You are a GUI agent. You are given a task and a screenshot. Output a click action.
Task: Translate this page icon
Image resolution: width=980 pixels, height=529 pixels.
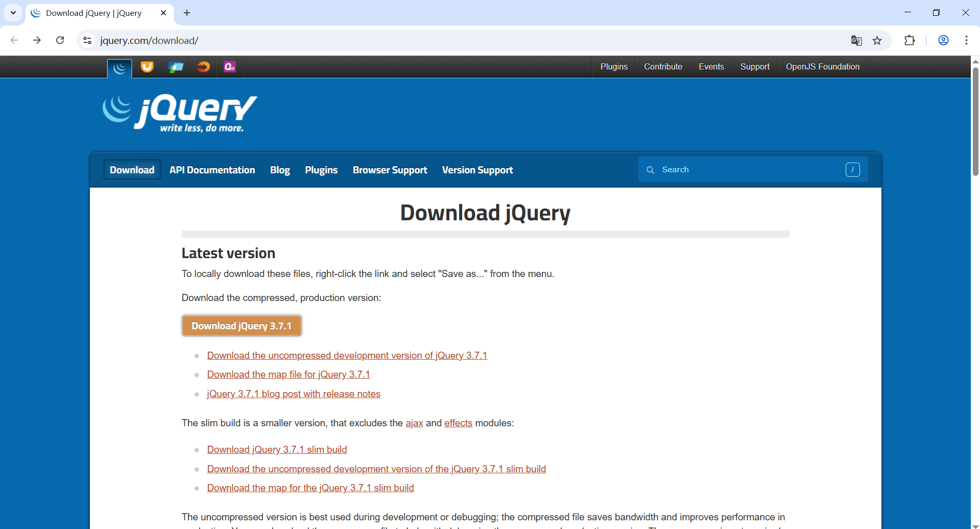(x=856, y=40)
